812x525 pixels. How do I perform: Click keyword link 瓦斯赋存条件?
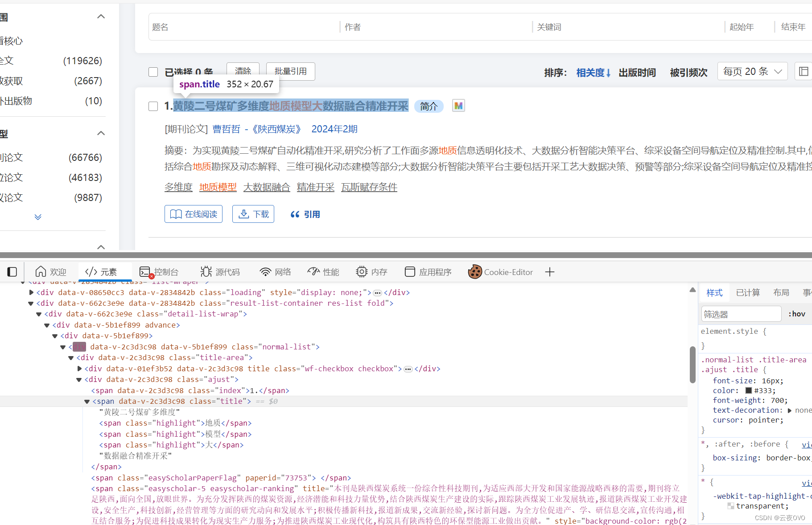pyautogui.click(x=369, y=187)
